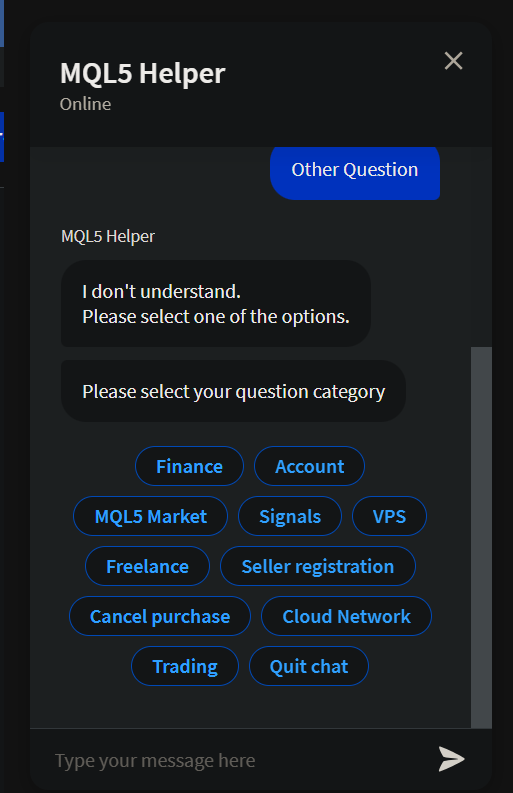Click the Quit chat button
This screenshot has height=793, width=513.
309,667
